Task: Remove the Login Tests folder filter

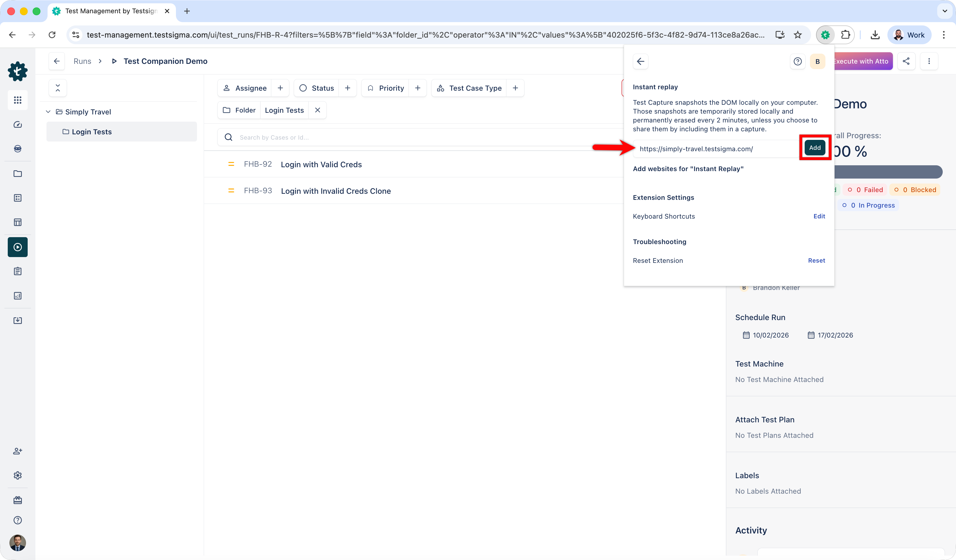Action: click(x=318, y=110)
